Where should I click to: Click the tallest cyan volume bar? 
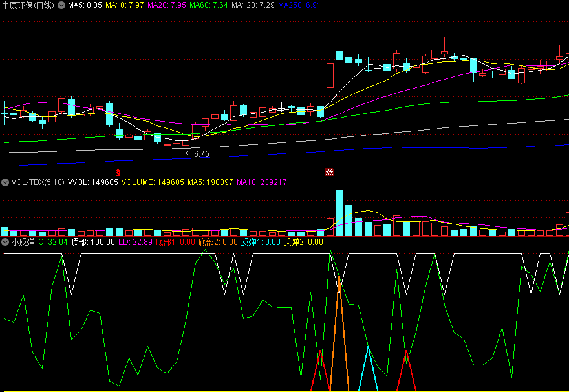coord(339,213)
